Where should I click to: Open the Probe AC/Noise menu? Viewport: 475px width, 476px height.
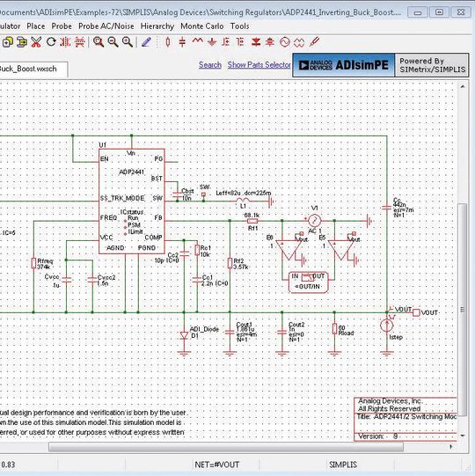click(106, 26)
